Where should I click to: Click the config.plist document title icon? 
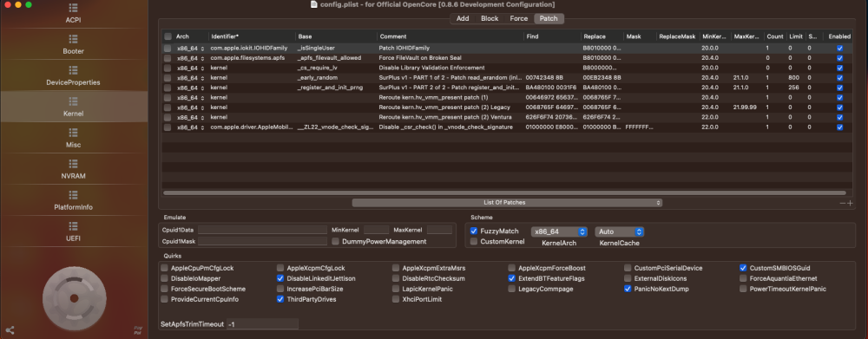click(314, 3)
